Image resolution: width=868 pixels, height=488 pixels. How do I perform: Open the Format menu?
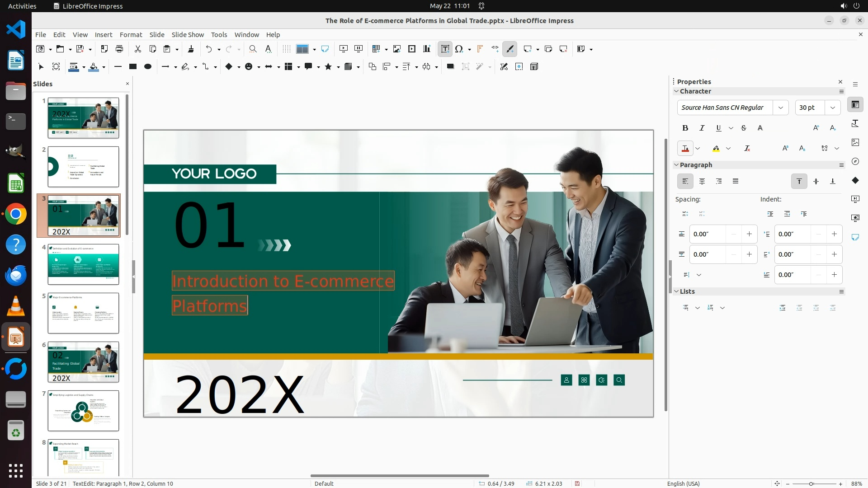pos(131,34)
